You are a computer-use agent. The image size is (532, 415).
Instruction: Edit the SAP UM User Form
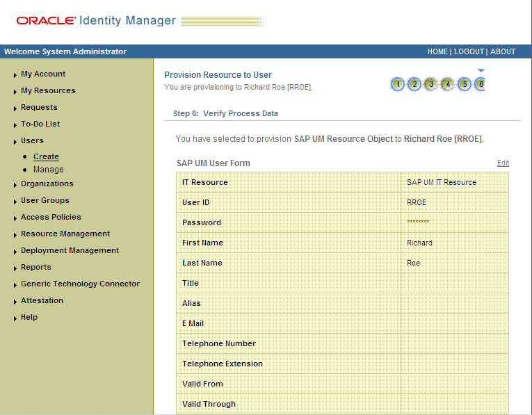503,163
